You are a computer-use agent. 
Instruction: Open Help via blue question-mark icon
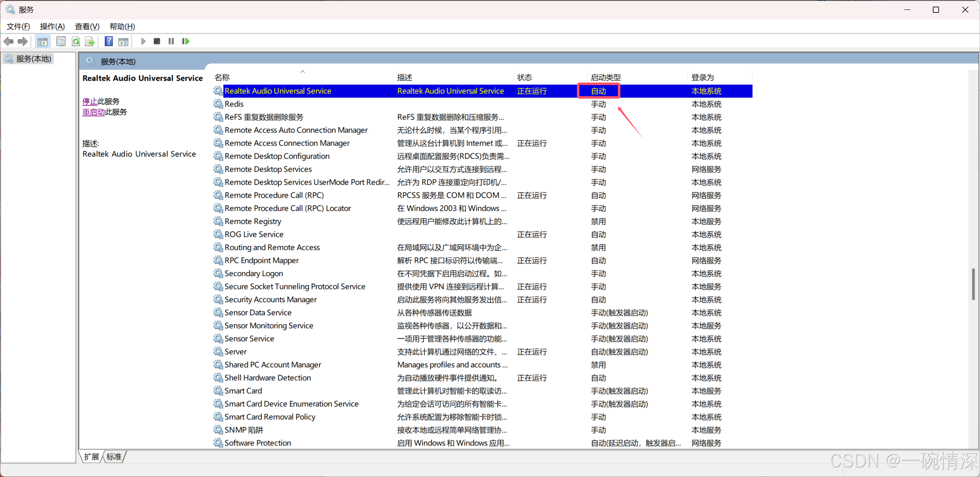click(109, 41)
